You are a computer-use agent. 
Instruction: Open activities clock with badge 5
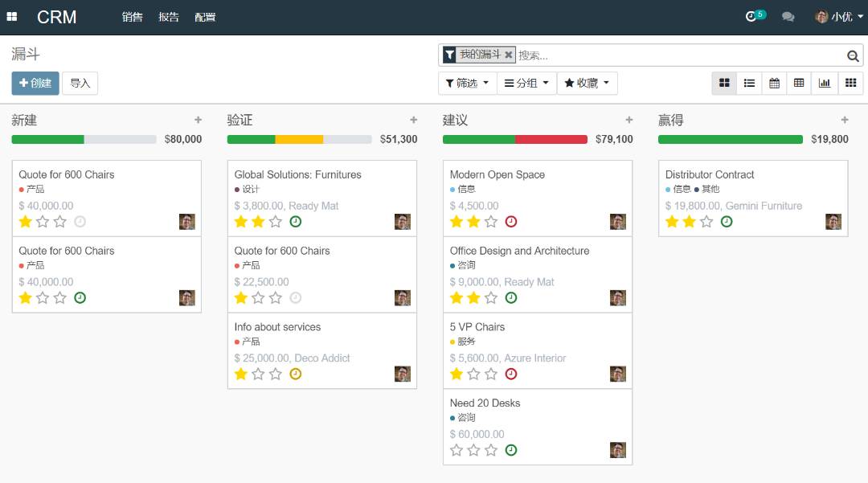pyautogui.click(x=755, y=16)
